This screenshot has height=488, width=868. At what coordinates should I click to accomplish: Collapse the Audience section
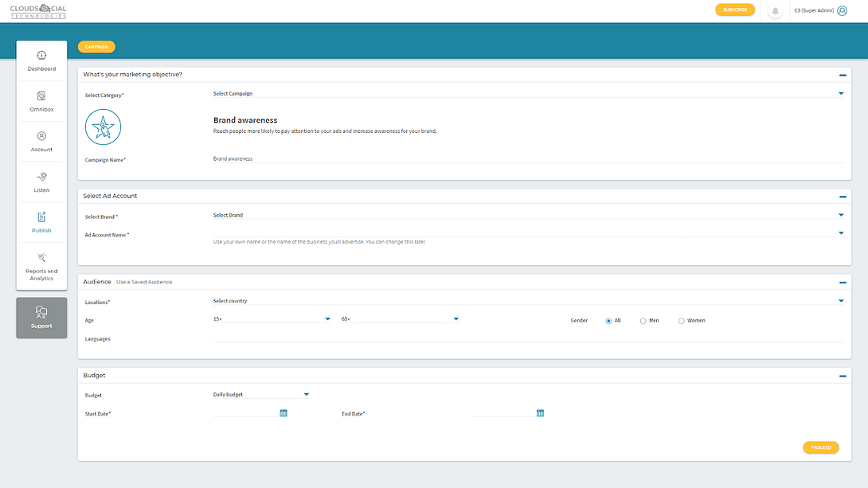click(843, 282)
